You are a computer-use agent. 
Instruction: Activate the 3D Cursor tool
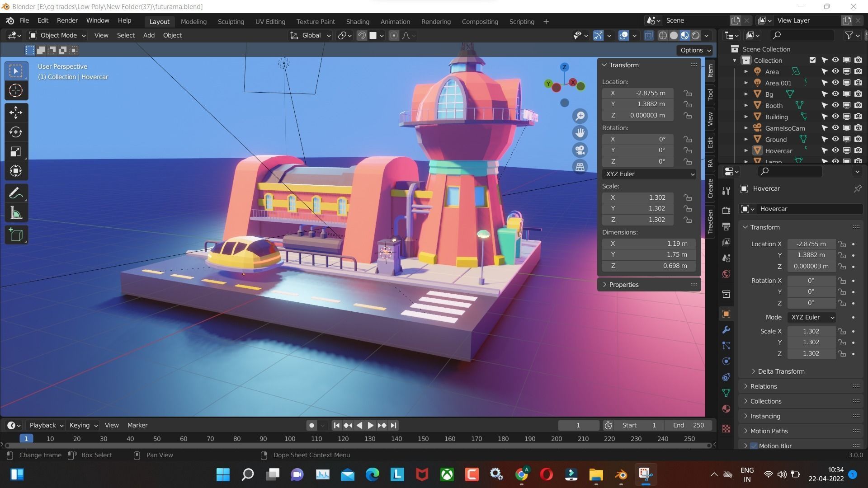point(16,90)
